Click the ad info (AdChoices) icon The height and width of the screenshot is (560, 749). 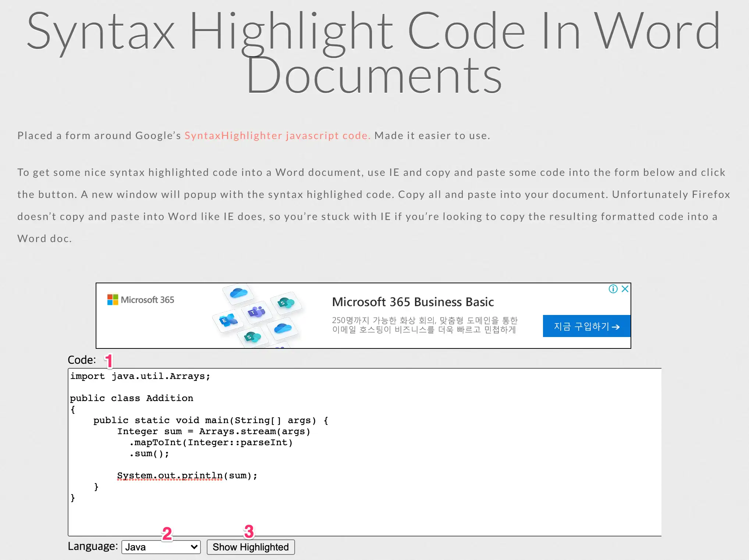[x=613, y=289]
